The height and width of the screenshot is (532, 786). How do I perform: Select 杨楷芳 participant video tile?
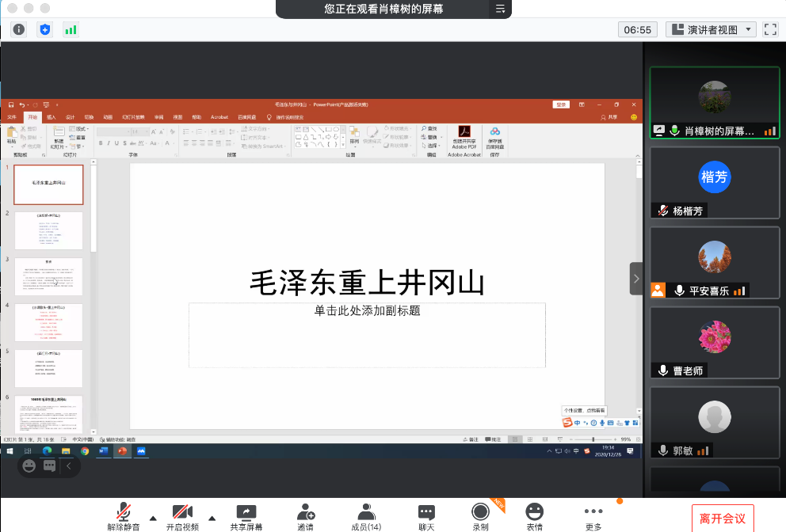pyautogui.click(x=714, y=182)
